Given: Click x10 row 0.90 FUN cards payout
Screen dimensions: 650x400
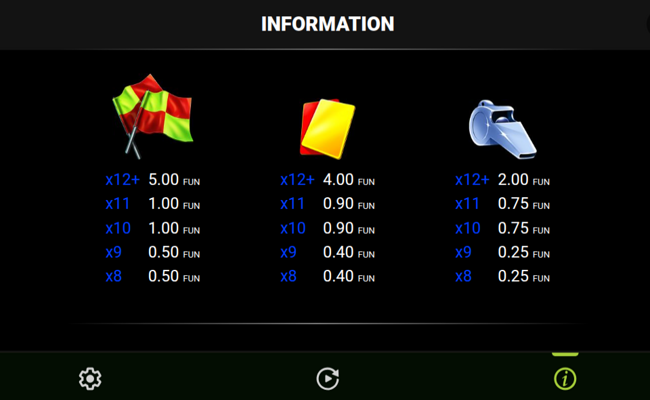Looking at the screenshot, I should tap(349, 228).
